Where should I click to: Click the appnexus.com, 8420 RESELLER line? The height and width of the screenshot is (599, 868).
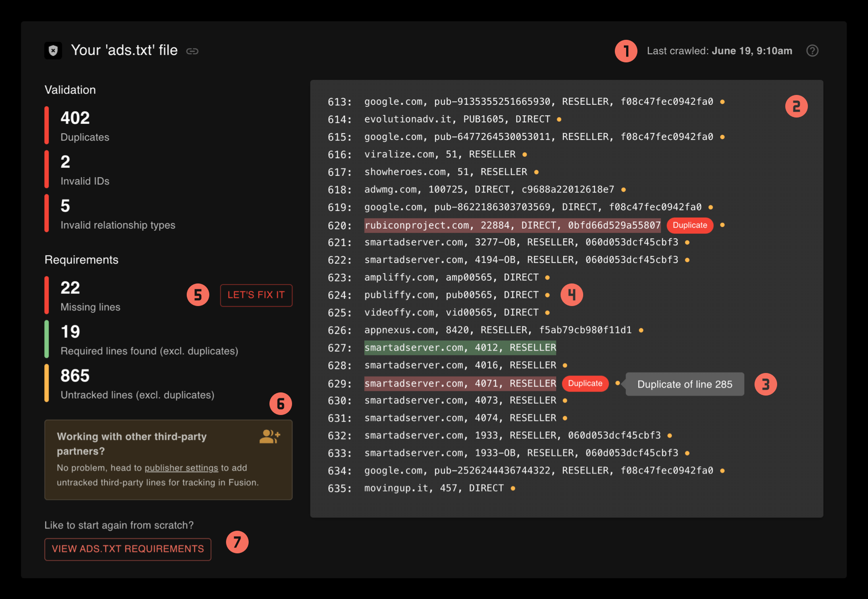coord(498,330)
